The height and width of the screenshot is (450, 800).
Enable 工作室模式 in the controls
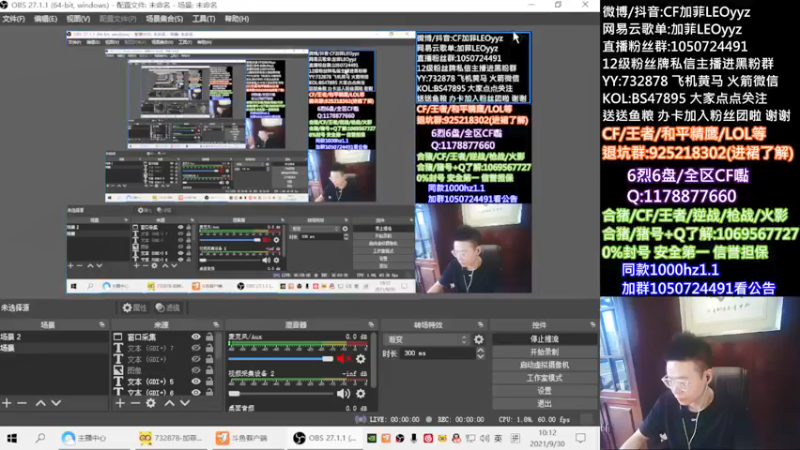coord(544,378)
